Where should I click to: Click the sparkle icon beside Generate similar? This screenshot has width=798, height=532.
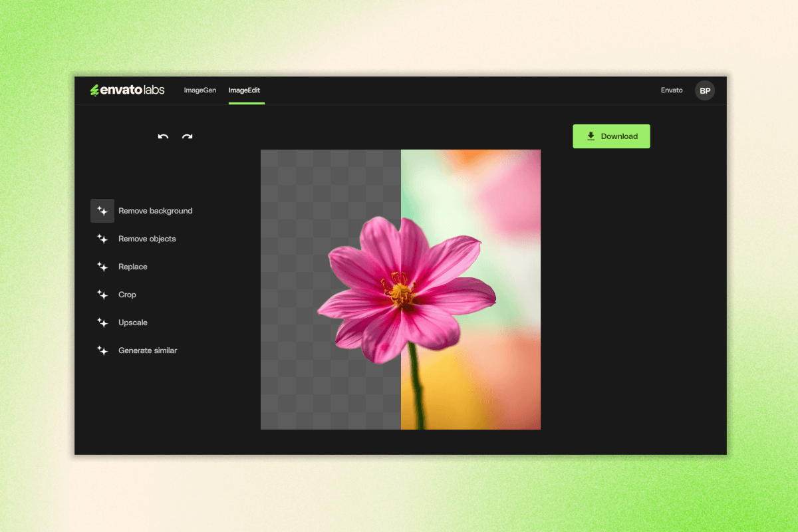[102, 350]
